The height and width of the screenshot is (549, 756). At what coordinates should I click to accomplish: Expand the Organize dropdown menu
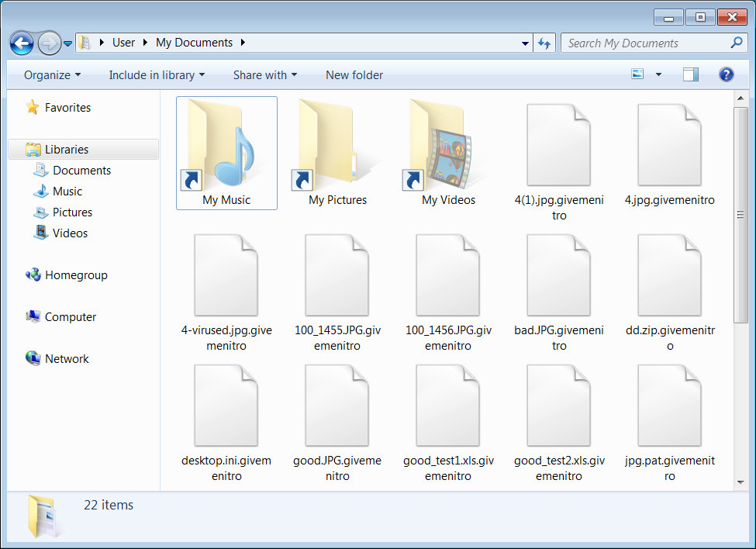(52, 75)
